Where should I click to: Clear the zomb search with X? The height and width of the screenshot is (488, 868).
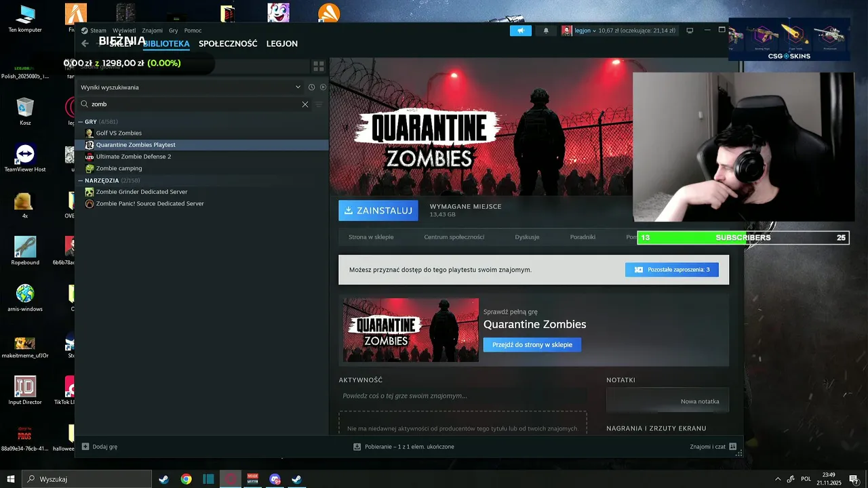coord(305,104)
